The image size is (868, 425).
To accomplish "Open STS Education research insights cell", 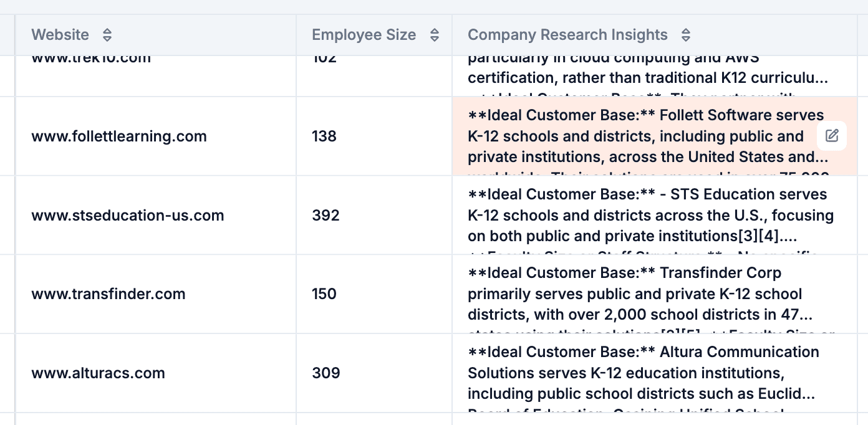I will tap(655, 216).
